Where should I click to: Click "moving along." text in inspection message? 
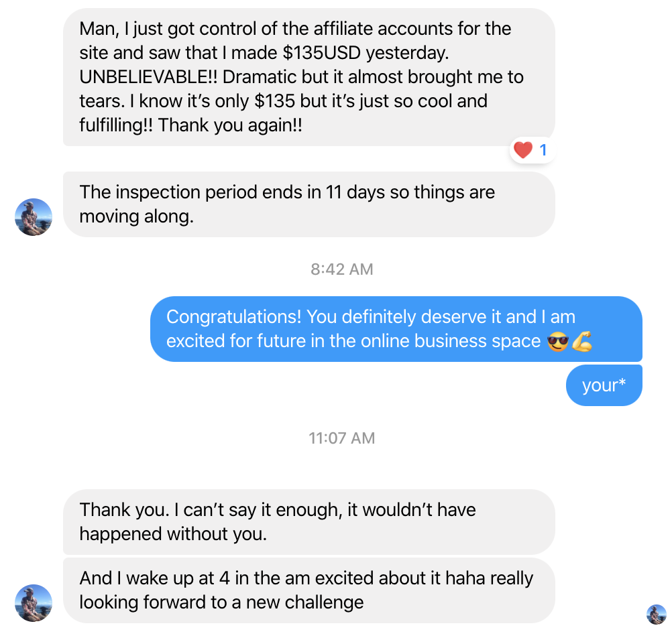(x=136, y=216)
